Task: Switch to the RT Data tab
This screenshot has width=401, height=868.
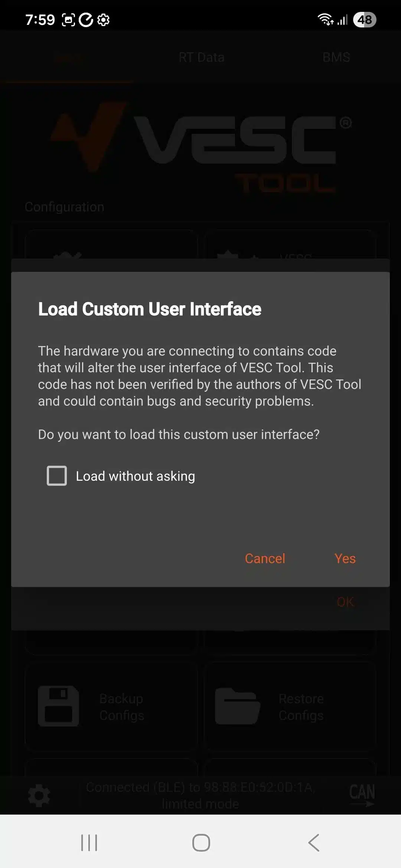Action: pos(201,57)
